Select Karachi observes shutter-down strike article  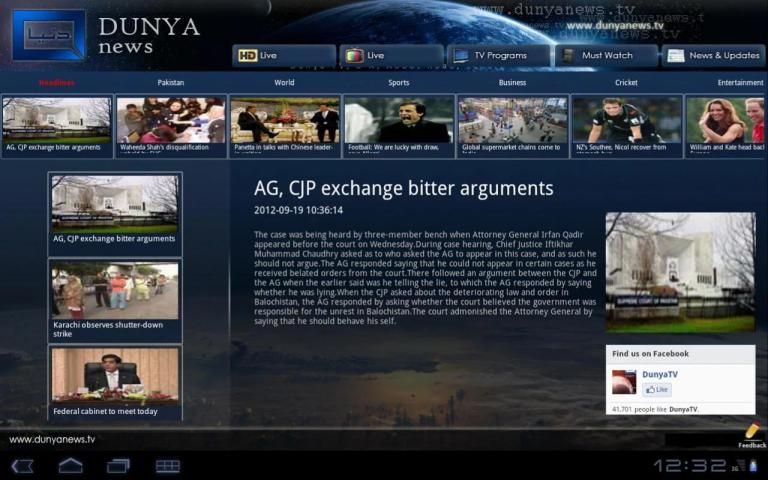[116, 301]
